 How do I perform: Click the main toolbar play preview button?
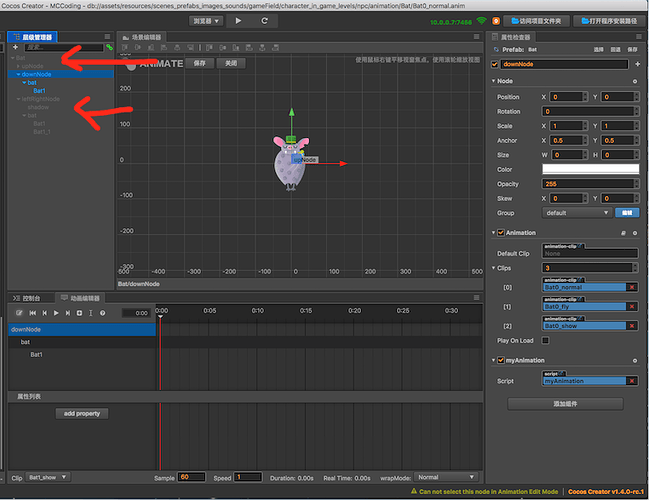coord(238,21)
